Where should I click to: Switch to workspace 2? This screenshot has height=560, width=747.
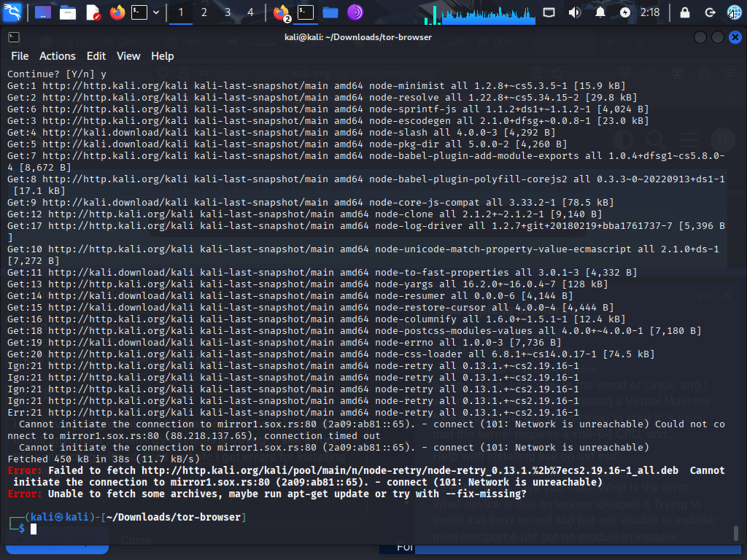tap(204, 12)
